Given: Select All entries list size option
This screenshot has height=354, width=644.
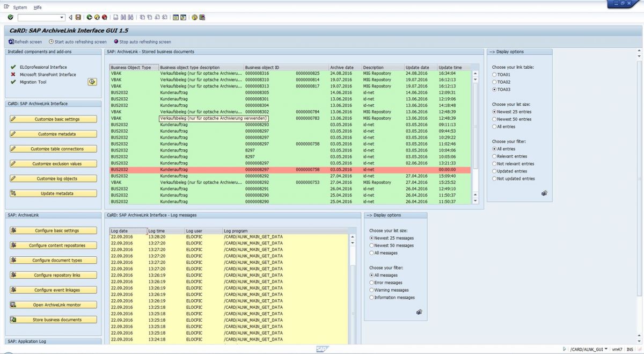Looking at the screenshot, I should click(494, 127).
